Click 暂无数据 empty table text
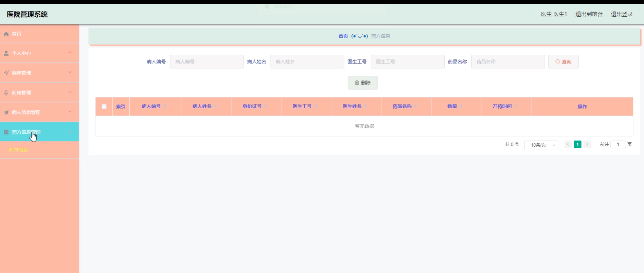The height and width of the screenshot is (273, 644). 364,126
